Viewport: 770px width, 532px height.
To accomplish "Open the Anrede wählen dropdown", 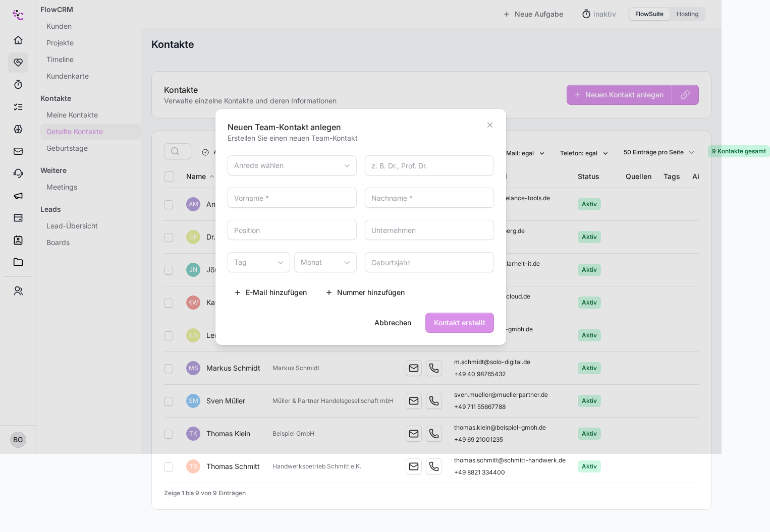I will click(x=292, y=165).
